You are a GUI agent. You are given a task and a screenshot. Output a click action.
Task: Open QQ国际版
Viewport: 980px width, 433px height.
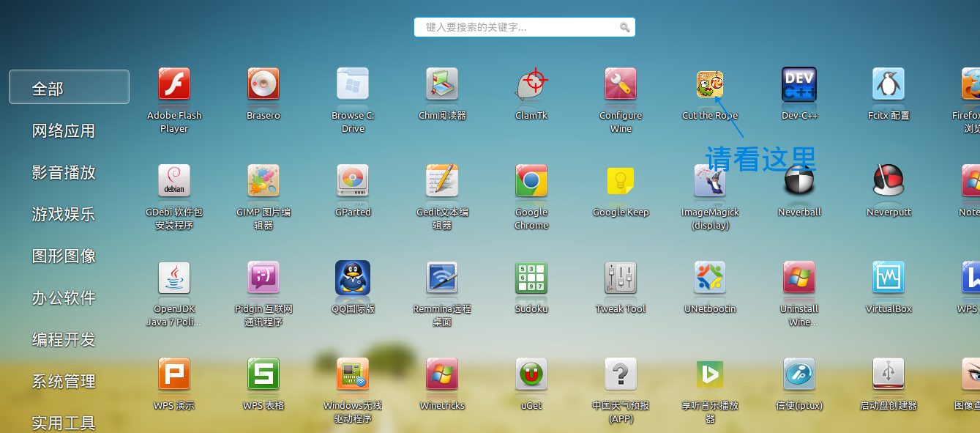coord(353,277)
